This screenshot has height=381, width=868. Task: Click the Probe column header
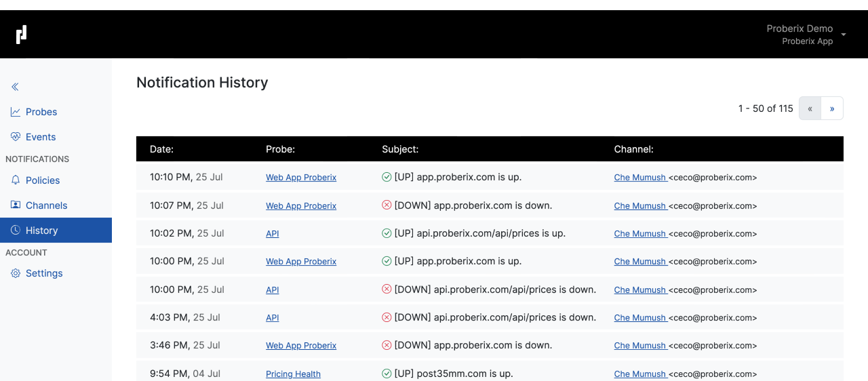pyautogui.click(x=281, y=149)
